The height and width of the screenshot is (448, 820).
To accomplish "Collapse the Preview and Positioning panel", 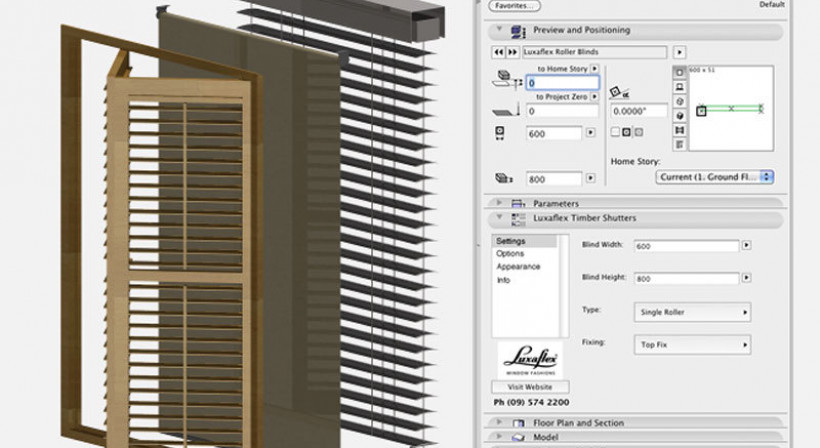I will (x=499, y=30).
